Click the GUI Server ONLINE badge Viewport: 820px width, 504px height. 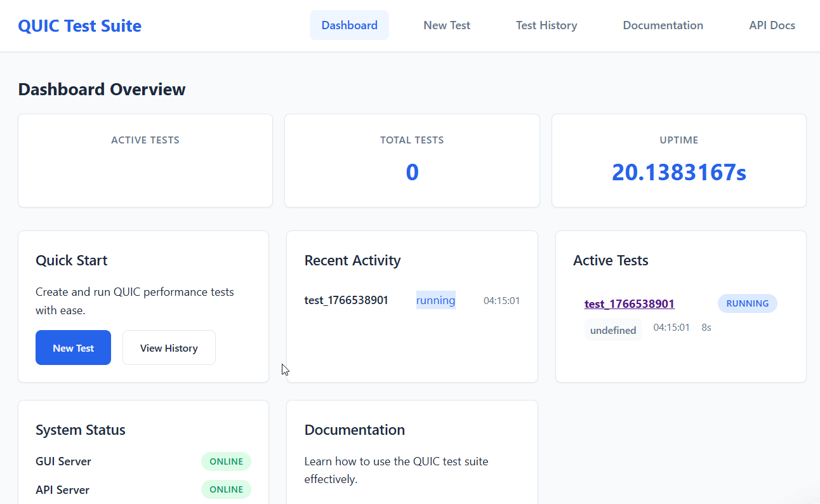[x=226, y=461]
